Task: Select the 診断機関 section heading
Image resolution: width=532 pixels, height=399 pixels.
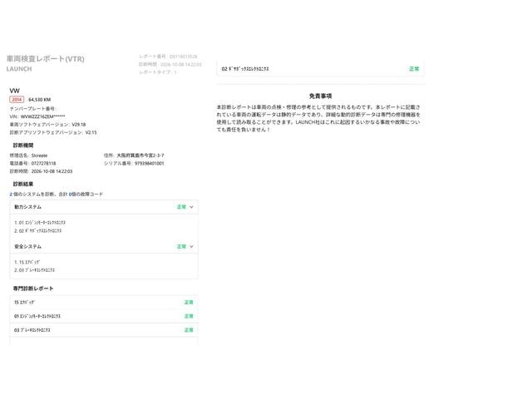Action: (23, 145)
